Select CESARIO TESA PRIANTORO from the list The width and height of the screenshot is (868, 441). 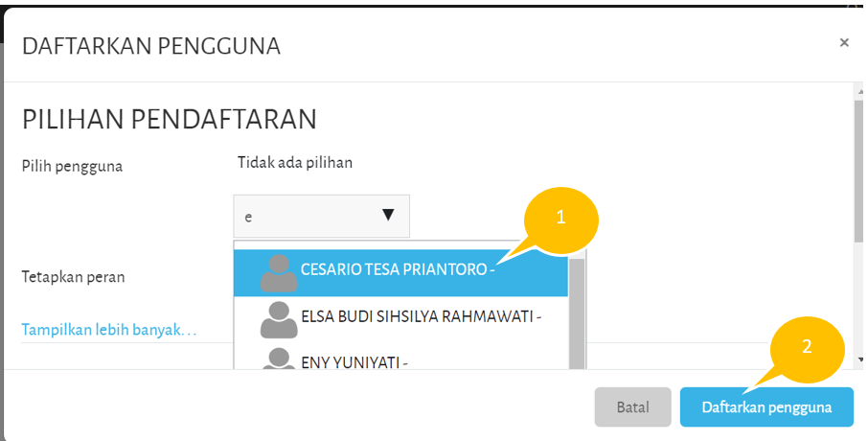tap(397, 269)
